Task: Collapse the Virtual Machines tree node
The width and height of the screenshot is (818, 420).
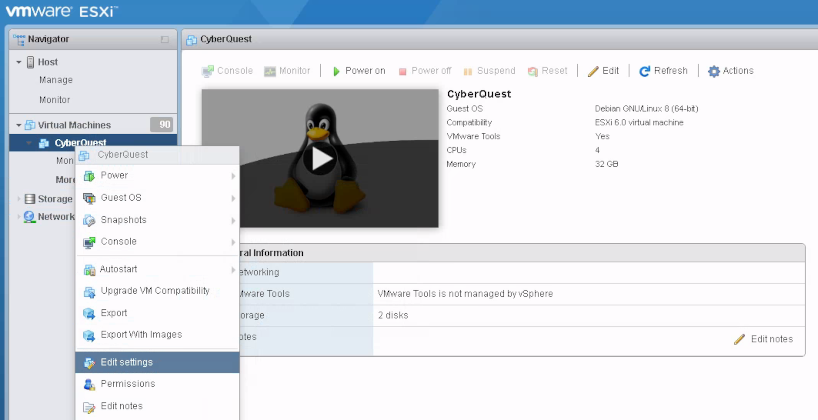Action: (19, 125)
